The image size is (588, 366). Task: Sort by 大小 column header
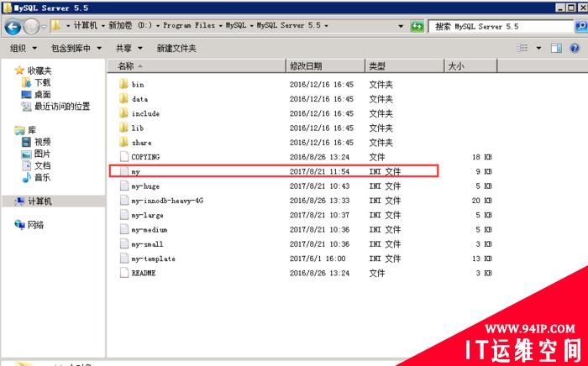[470, 66]
